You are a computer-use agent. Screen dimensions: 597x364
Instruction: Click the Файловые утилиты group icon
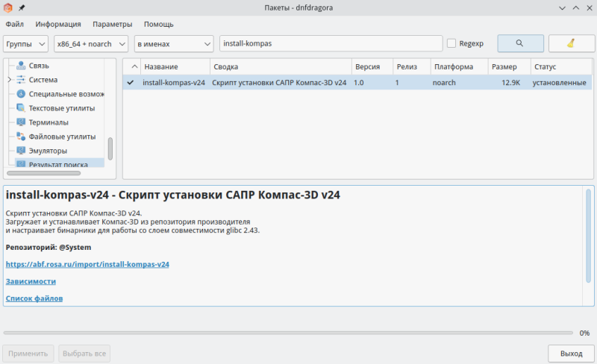pos(21,136)
